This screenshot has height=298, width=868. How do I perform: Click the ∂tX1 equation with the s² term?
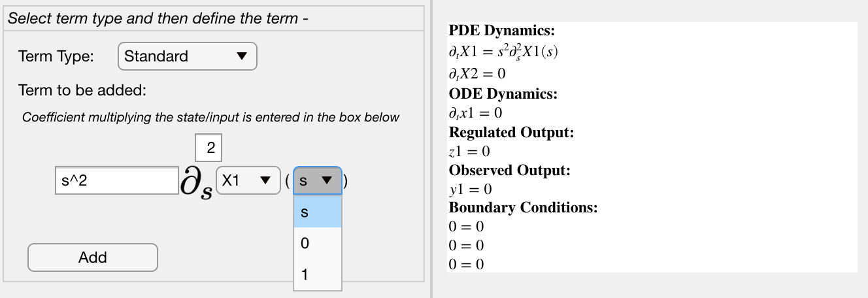click(x=503, y=52)
